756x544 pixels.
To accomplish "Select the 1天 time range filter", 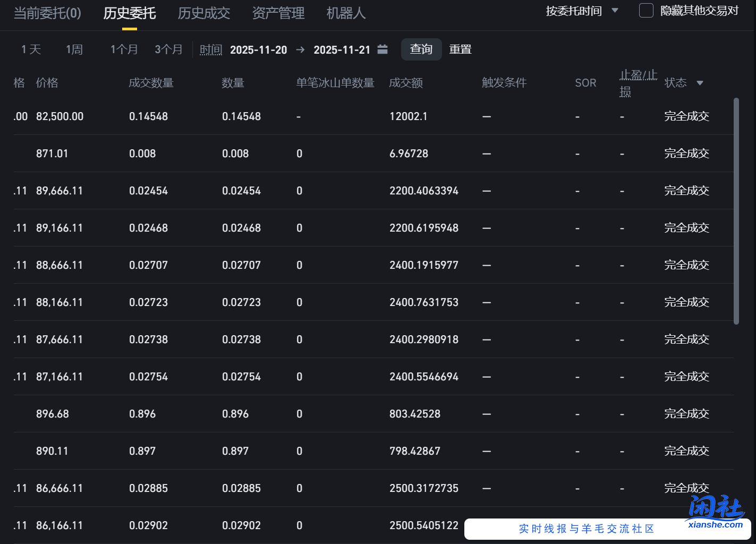I will point(30,49).
